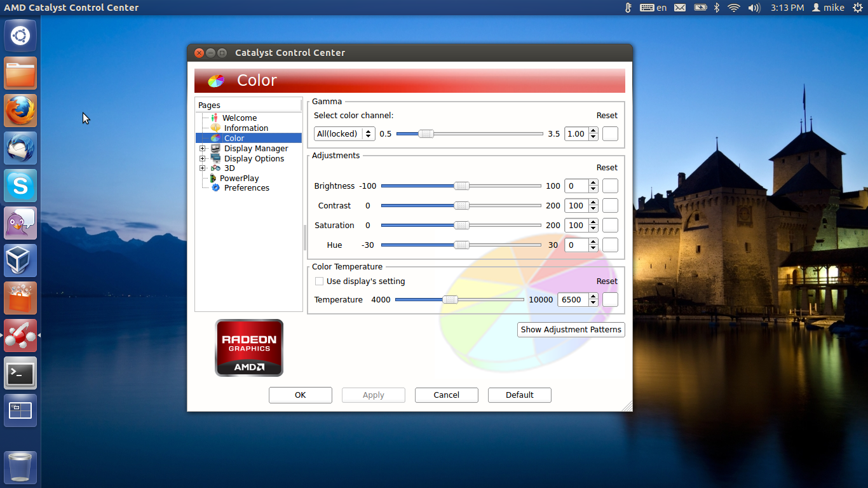Increase the Hue spinbox value with up arrow
The image size is (868, 488).
[593, 242]
